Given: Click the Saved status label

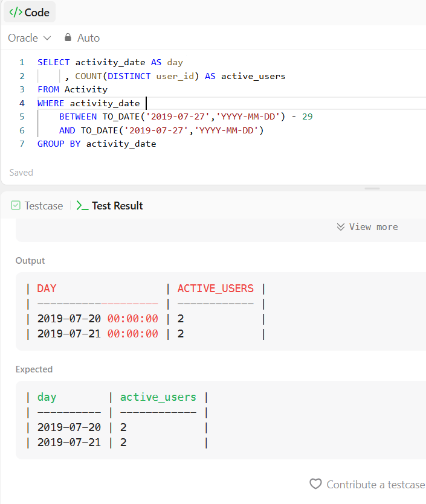Looking at the screenshot, I should click(x=21, y=172).
